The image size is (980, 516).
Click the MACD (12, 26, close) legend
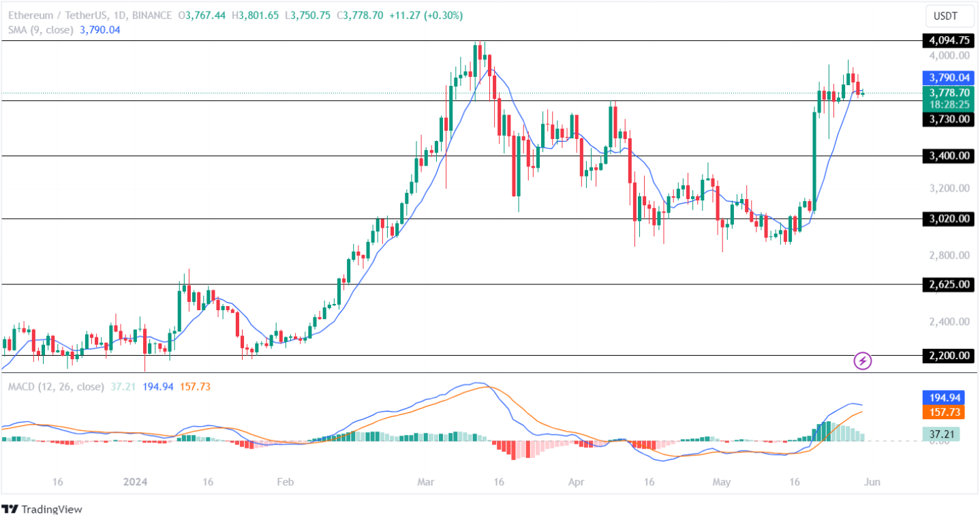point(56,386)
